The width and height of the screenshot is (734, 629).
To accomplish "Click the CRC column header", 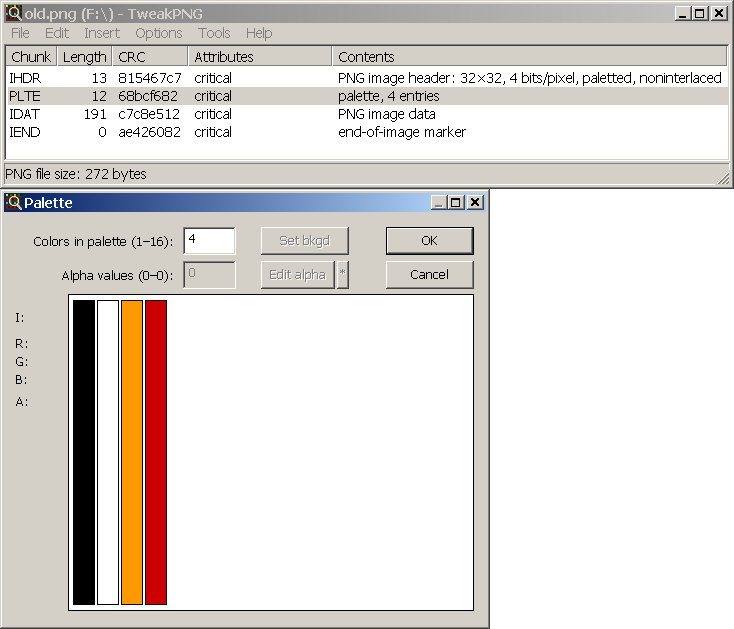I will tap(150, 57).
